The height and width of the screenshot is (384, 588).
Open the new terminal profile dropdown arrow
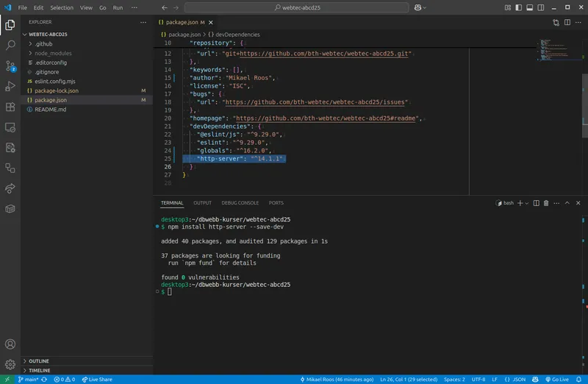527,203
